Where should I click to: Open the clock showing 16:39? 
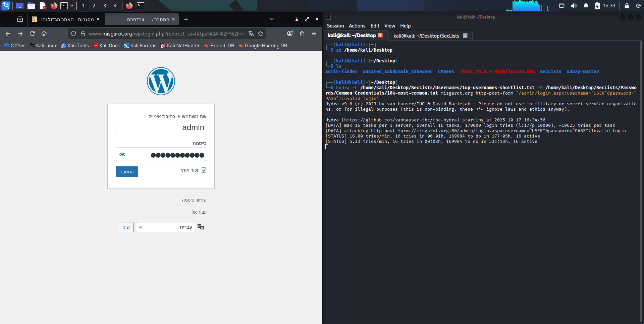click(x=609, y=6)
